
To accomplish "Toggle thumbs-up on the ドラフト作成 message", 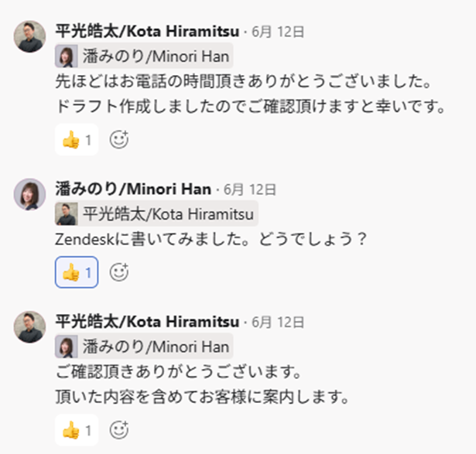I will pyautogui.click(x=77, y=140).
